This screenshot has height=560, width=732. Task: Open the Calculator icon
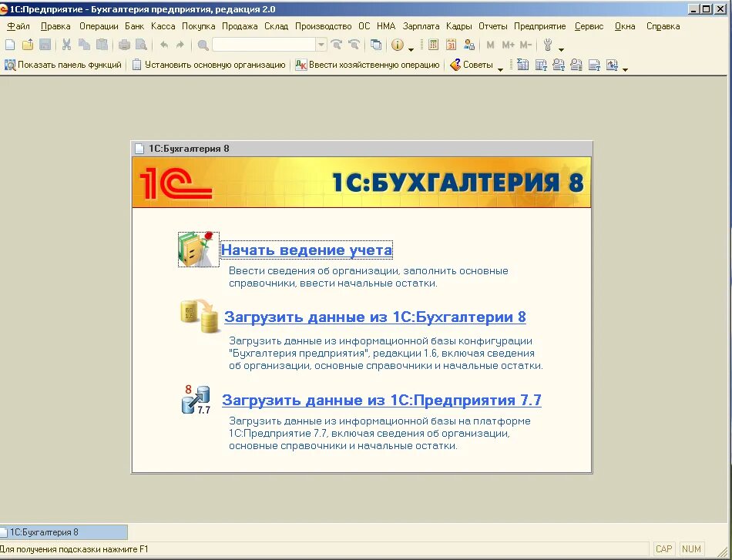[x=433, y=45]
